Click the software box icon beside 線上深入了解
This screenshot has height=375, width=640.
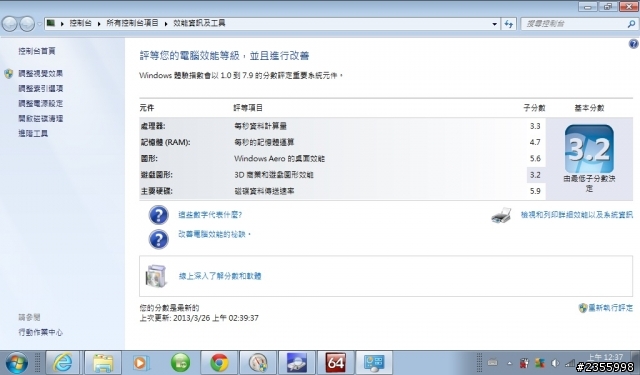(156, 276)
